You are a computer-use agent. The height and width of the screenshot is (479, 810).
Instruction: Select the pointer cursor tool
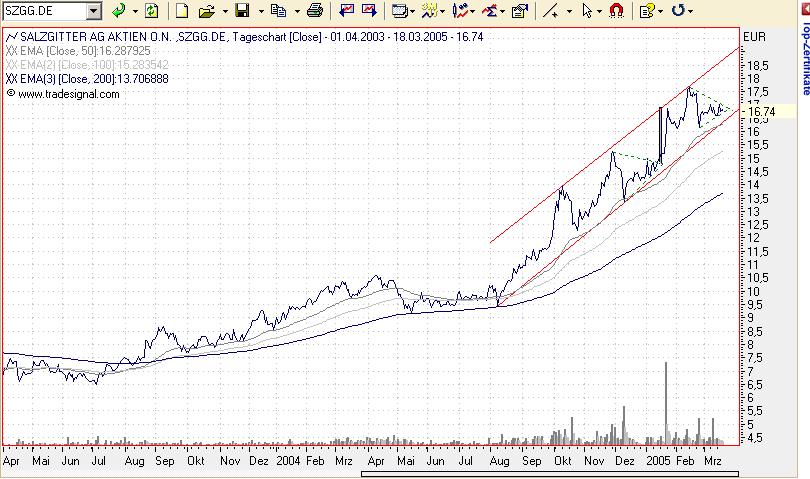pos(587,10)
